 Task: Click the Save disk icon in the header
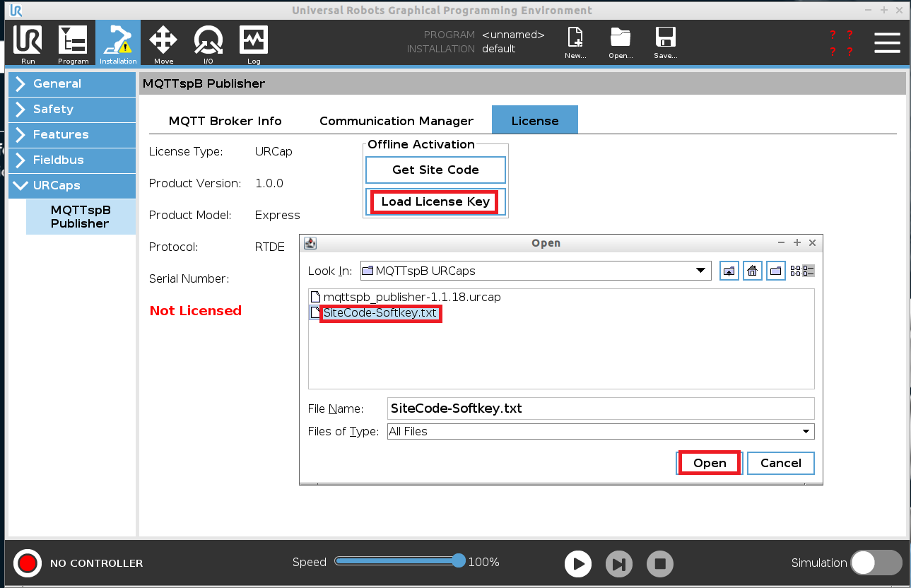[666, 44]
